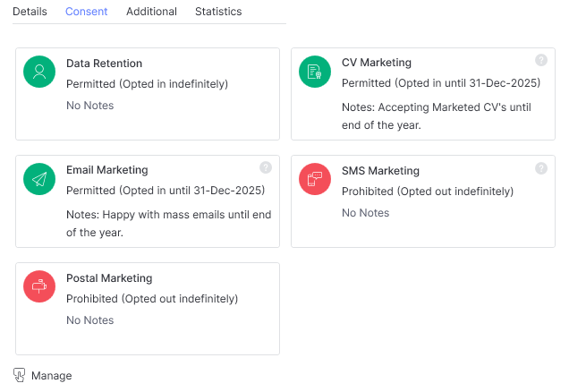This screenshot has width=569, height=392.
Task: Go to the Statistics tab
Action: point(218,12)
